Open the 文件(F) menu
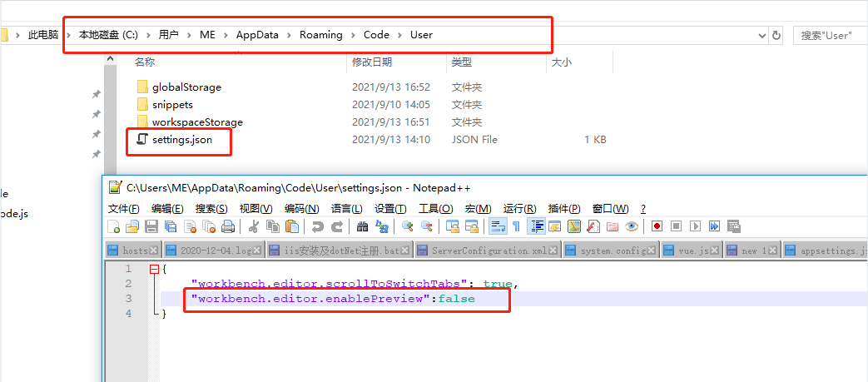Screen dimensions: 868x382 pos(123,209)
